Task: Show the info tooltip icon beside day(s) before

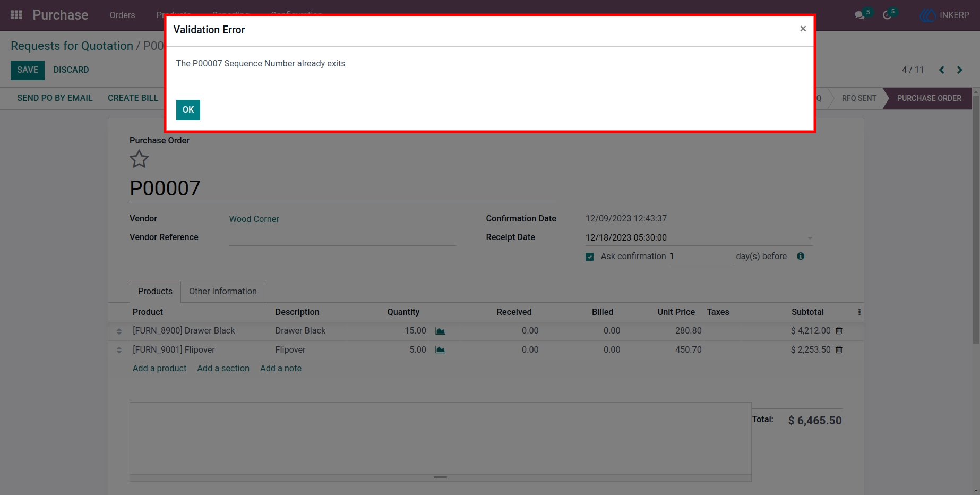Action: click(801, 256)
